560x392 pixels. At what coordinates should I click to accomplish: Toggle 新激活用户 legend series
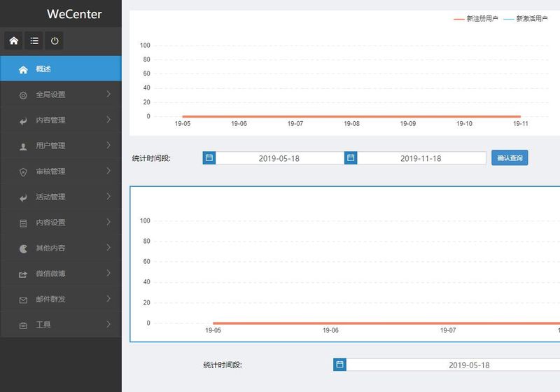(526, 19)
